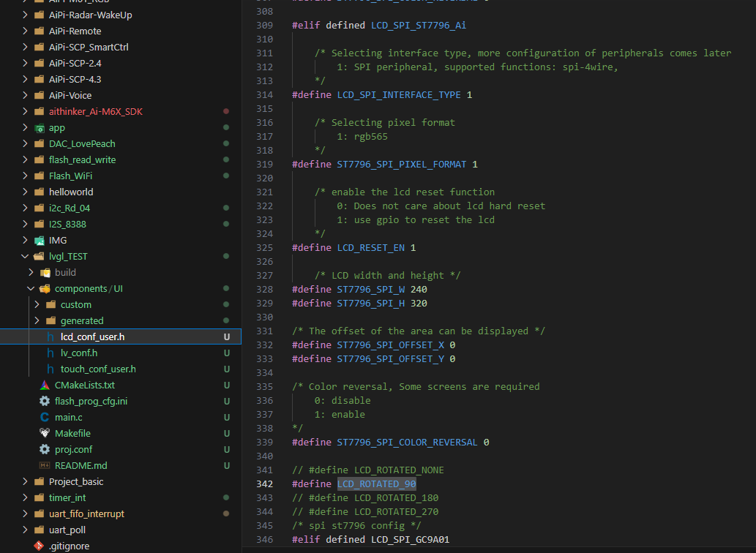Viewport: 756px width, 553px height.
Task: Collapse the lvgl_TEST folder
Action: (x=25, y=256)
